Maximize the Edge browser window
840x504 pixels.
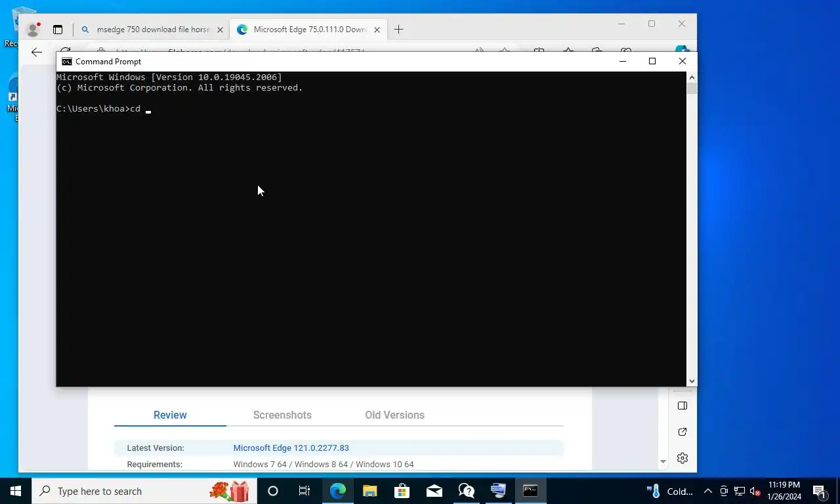coord(652,24)
